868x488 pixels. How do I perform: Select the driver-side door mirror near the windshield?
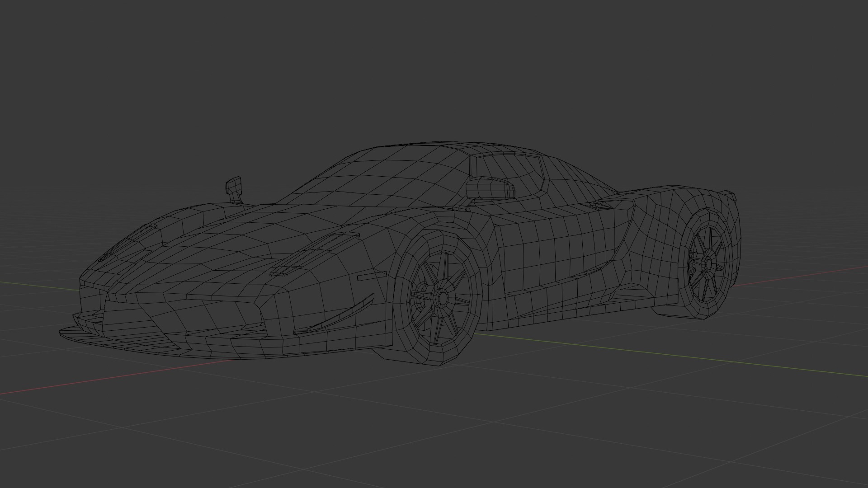(x=491, y=188)
